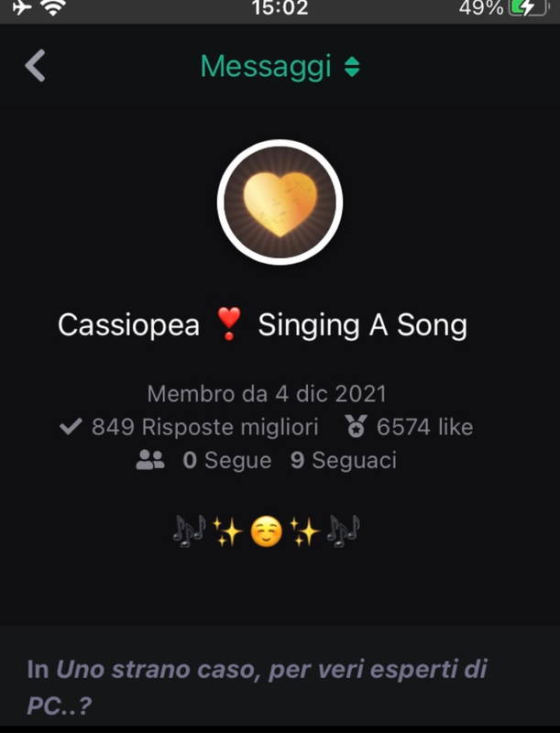Tap the left musical notes emoji
The height and width of the screenshot is (733, 560).
tap(190, 531)
